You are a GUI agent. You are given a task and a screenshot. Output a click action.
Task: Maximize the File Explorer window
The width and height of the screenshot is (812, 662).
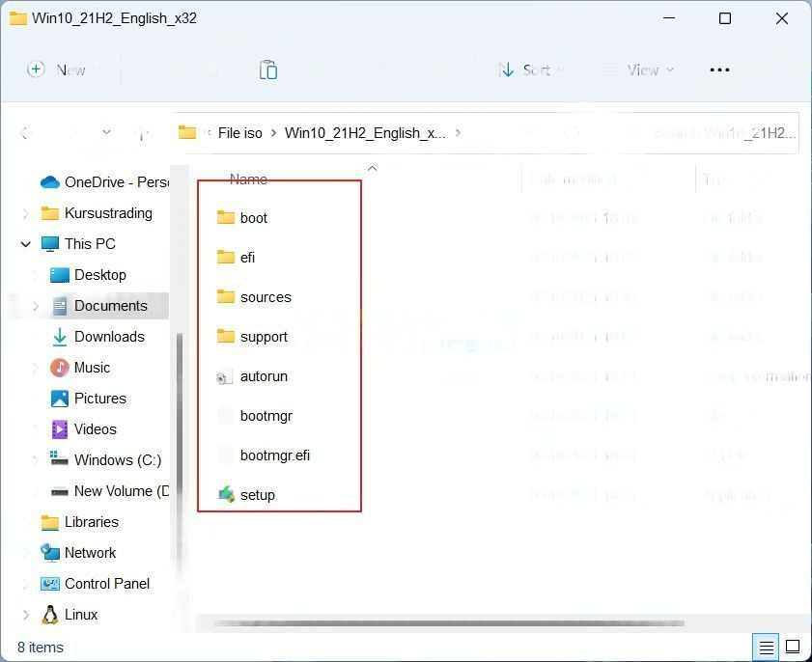725,18
